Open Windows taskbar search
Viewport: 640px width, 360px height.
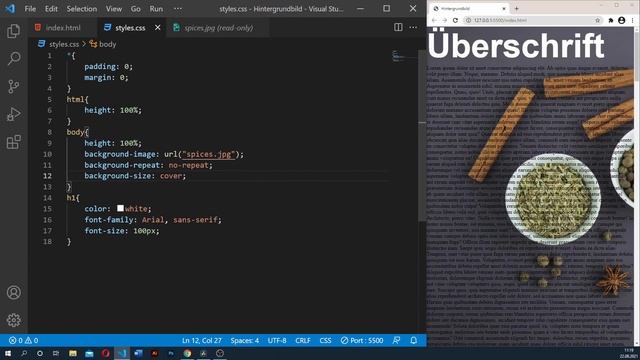pyautogui.click(x=24, y=353)
